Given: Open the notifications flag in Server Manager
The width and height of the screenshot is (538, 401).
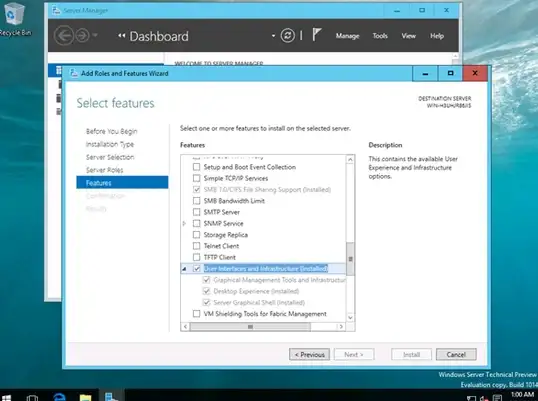Looking at the screenshot, I should pyautogui.click(x=317, y=35).
